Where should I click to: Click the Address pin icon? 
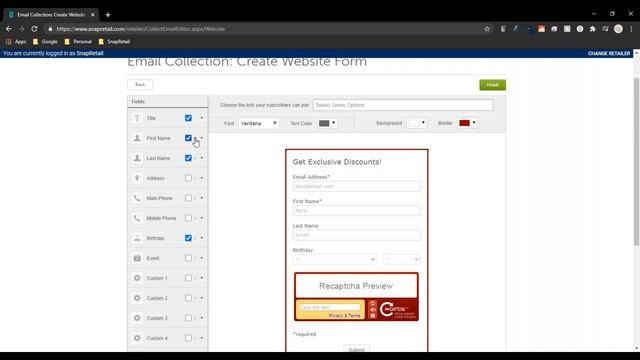(x=137, y=178)
